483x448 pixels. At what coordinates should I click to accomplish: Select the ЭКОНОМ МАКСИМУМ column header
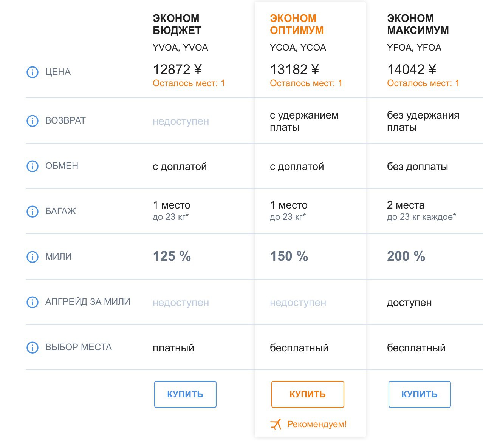tap(418, 24)
